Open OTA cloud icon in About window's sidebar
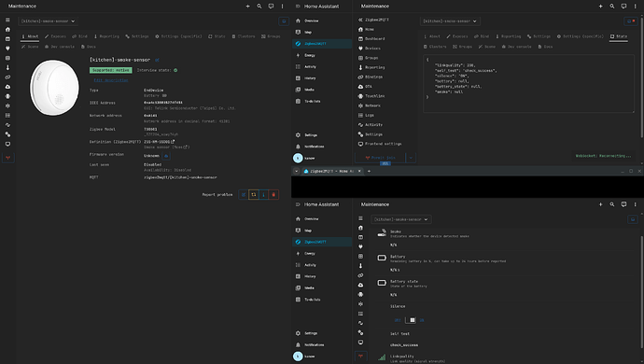Viewport: 644px width, 364px height. (7, 87)
